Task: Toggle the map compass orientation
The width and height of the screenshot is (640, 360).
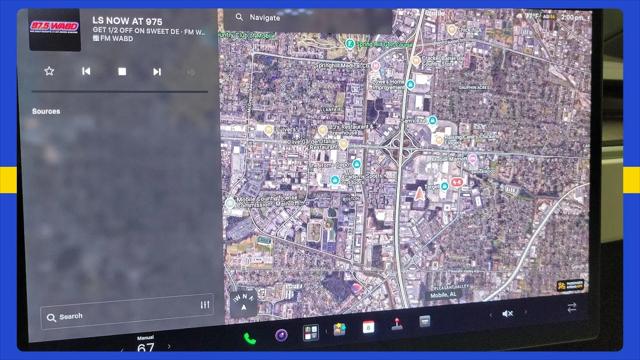Action: 244,303
